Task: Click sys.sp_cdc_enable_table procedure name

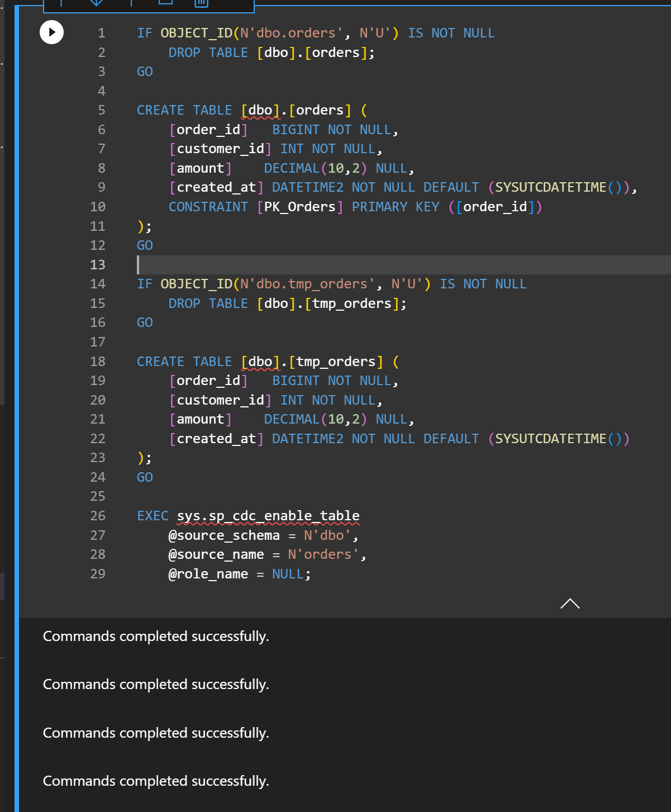Action: [x=268, y=516]
